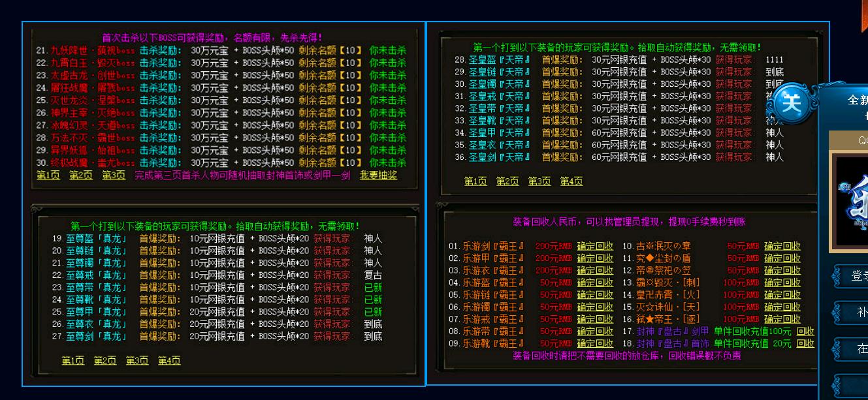
Task: Click 确定回收 for 乐游靴『霸王』
Action: (595, 344)
